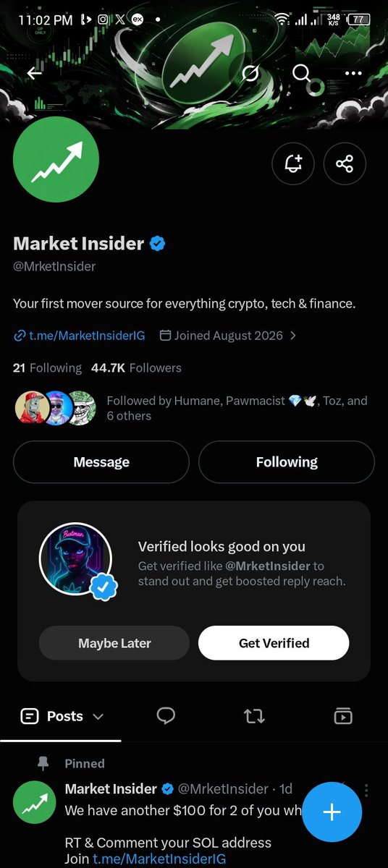The width and height of the screenshot is (388, 868).
Task: Open the Market Insider green profile picture
Action: click(56, 160)
